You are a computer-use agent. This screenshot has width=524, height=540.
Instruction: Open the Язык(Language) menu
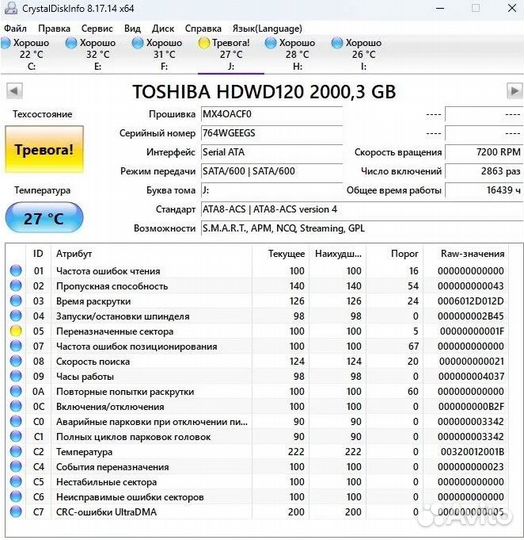pos(267,28)
